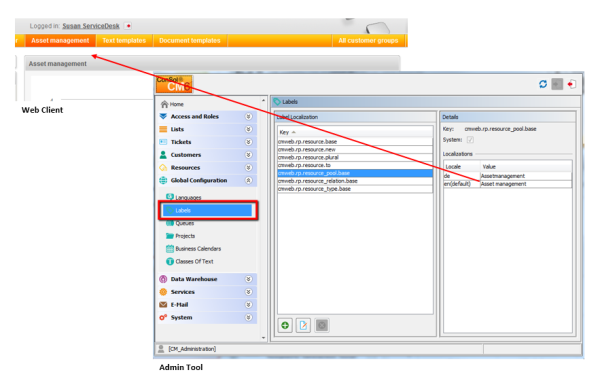The width and height of the screenshot is (600, 385).
Task: Click sidebar scrollbar up arrow
Action: 263,101
